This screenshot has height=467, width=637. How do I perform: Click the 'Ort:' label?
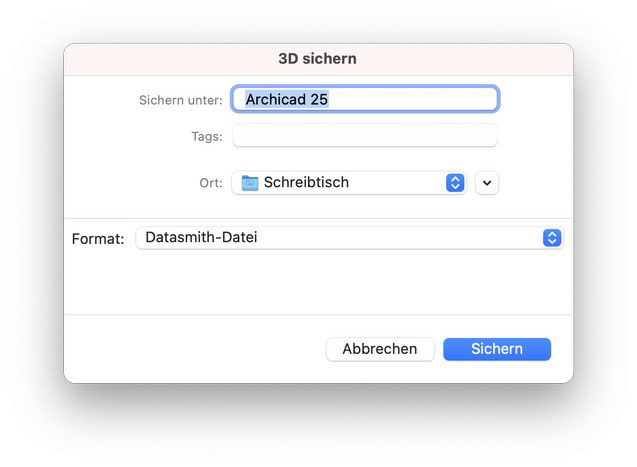pyautogui.click(x=211, y=183)
